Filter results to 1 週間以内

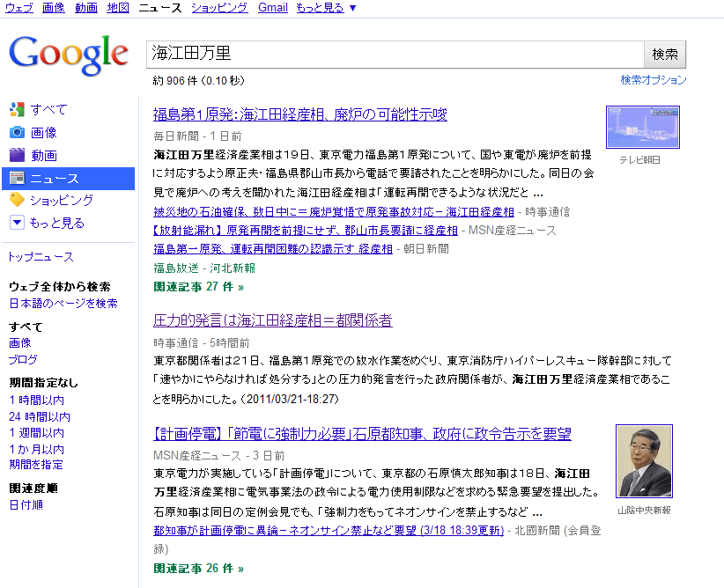tap(36, 432)
